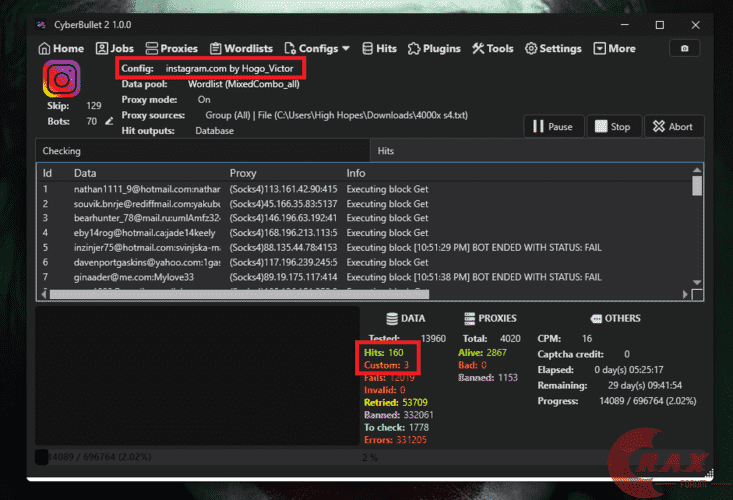
Task: Click the Skip value 129
Action: pos(93,106)
